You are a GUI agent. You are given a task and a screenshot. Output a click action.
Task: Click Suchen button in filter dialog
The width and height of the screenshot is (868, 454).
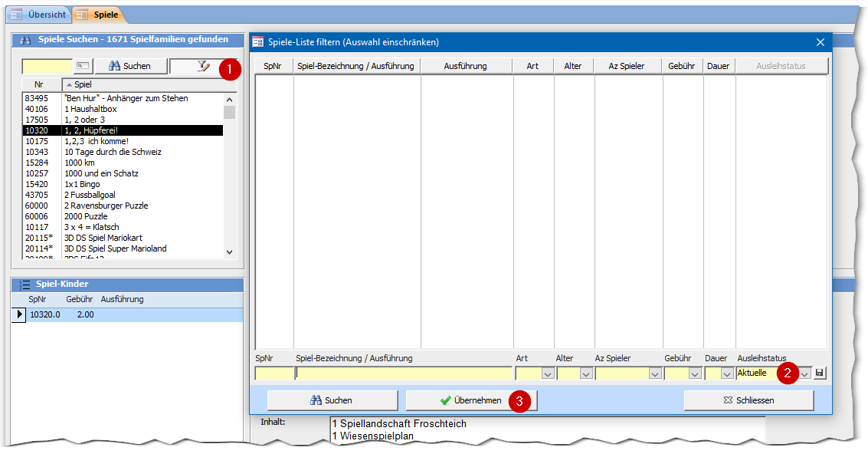pyautogui.click(x=332, y=400)
